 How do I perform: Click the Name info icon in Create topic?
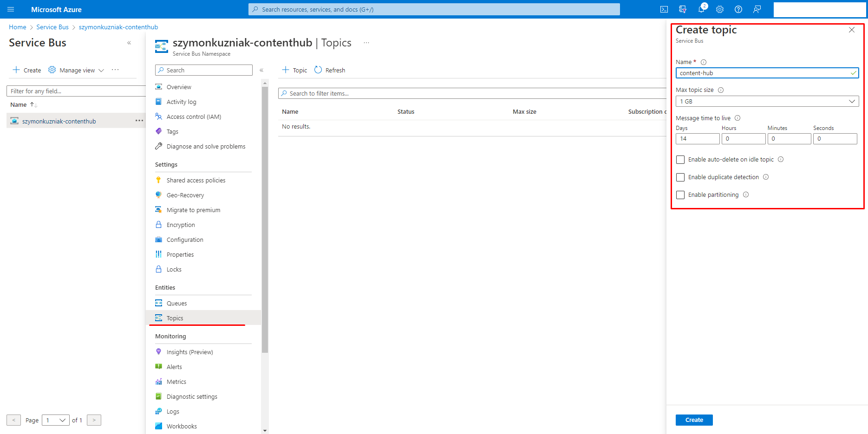pyautogui.click(x=704, y=62)
